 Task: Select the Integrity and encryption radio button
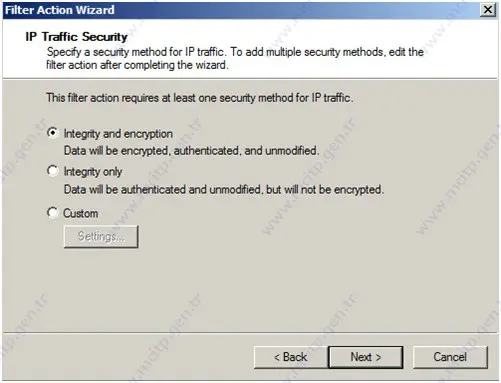click(52, 133)
